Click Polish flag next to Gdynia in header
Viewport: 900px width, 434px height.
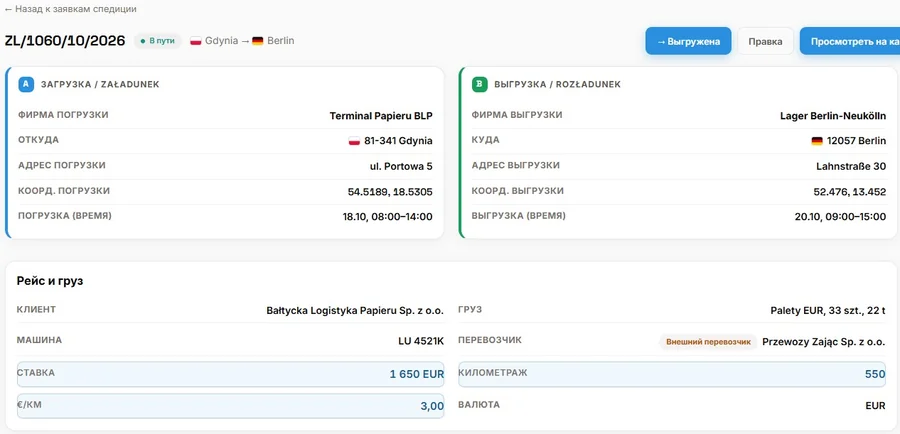pyautogui.click(x=196, y=41)
